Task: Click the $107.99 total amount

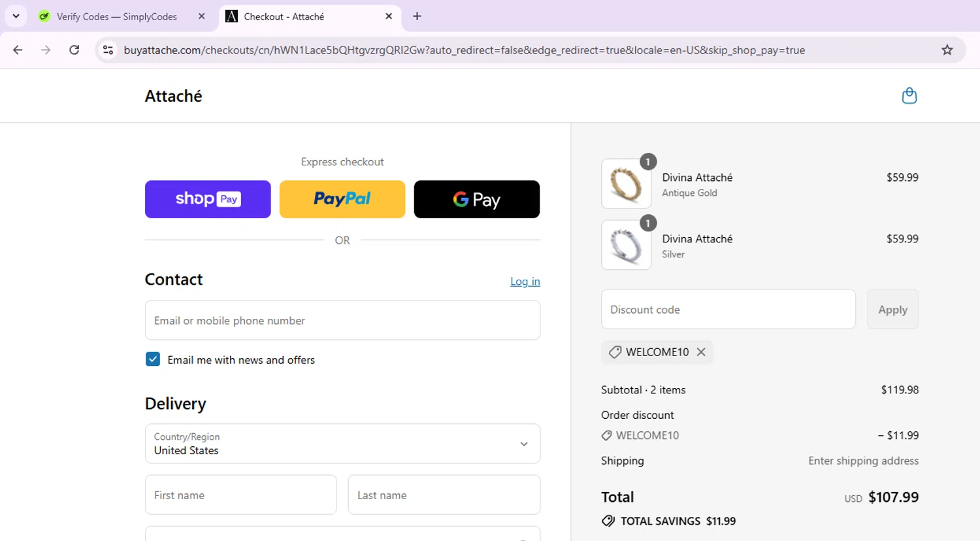Action: point(893,497)
